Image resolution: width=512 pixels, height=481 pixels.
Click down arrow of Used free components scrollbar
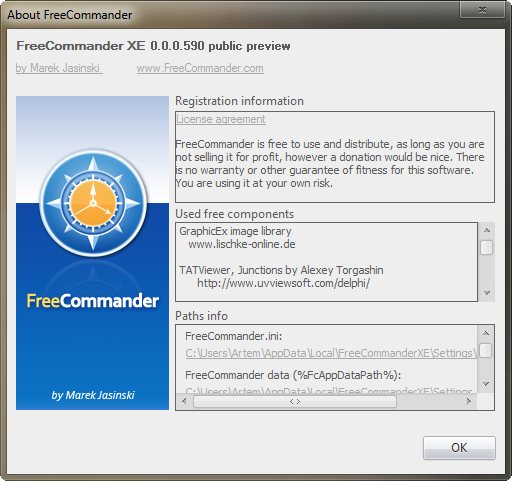pos(486,293)
